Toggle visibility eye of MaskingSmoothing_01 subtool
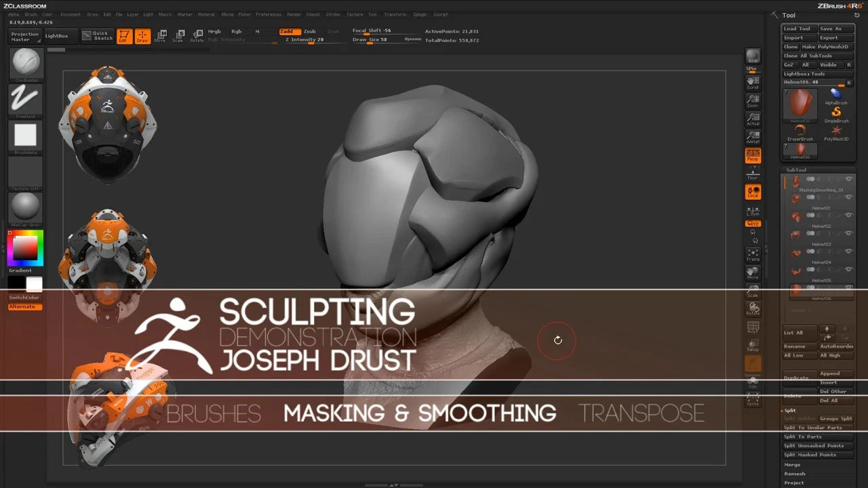 click(x=848, y=178)
